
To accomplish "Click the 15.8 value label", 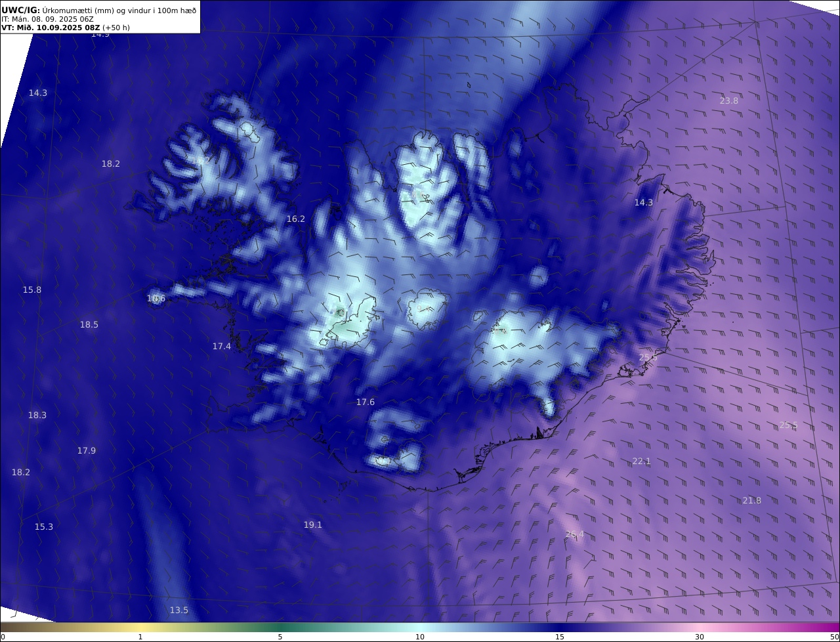I will [32, 289].
